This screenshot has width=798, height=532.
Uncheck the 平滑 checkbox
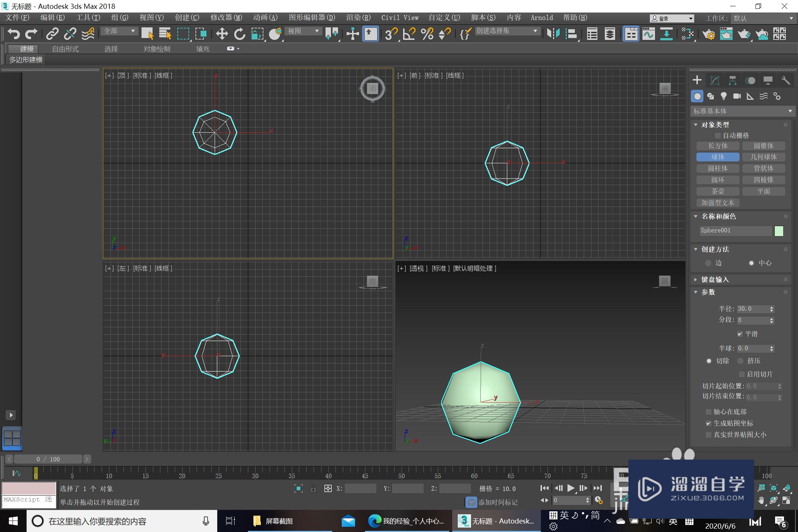click(x=740, y=334)
